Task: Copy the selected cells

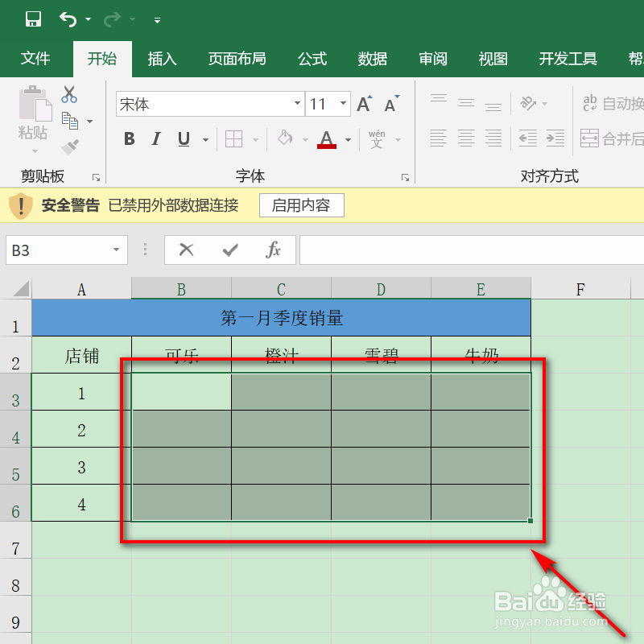Action: 69,119
